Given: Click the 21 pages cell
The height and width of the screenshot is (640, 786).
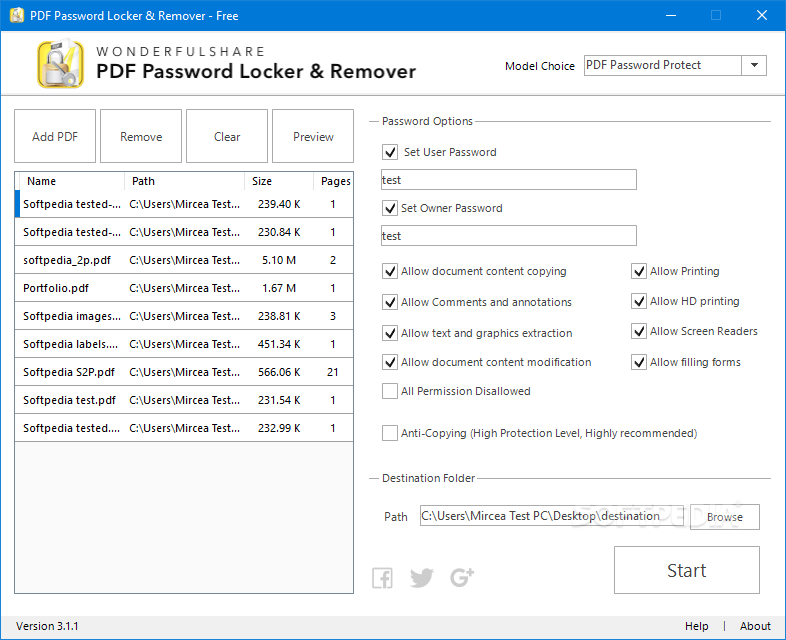Looking at the screenshot, I should 333,372.
